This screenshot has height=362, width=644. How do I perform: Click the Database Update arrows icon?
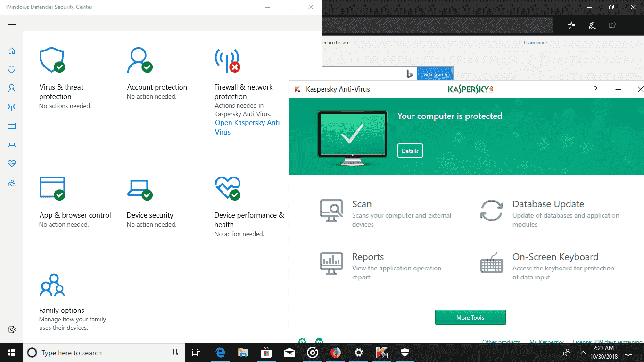(492, 210)
